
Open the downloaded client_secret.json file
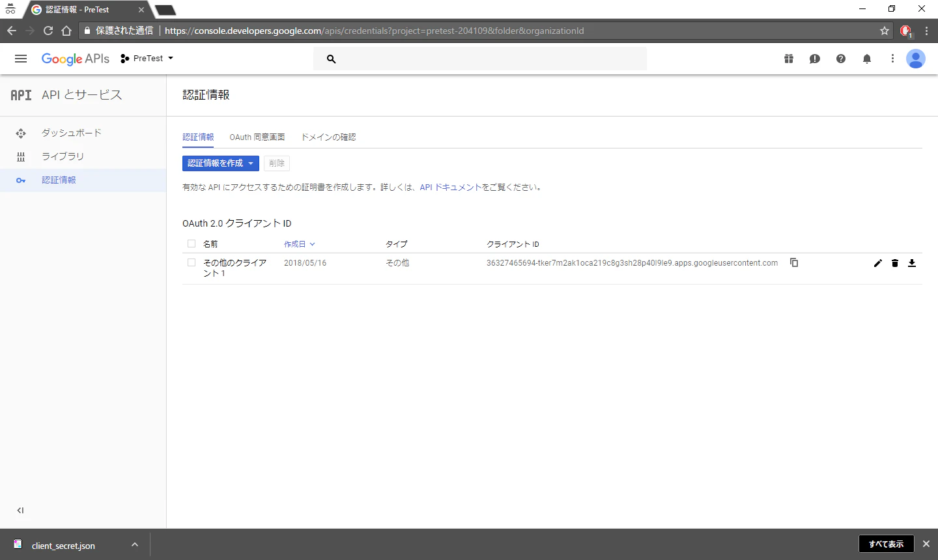click(63, 546)
